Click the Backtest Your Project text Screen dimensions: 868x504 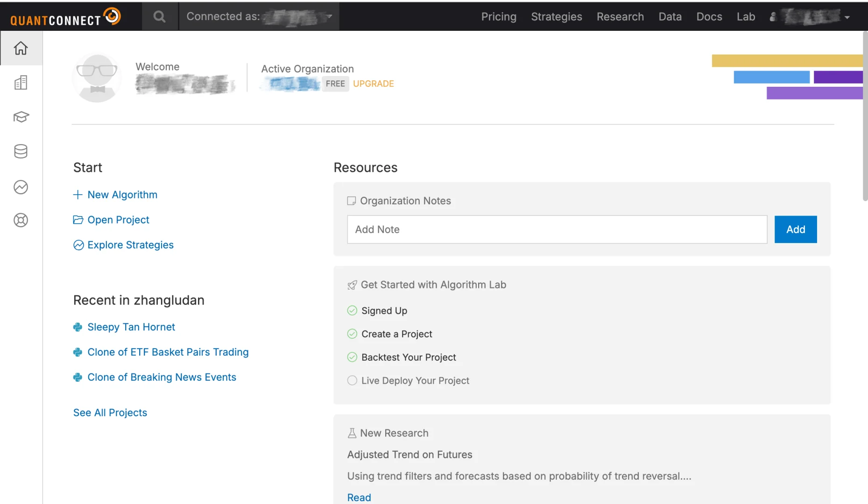coord(409,357)
